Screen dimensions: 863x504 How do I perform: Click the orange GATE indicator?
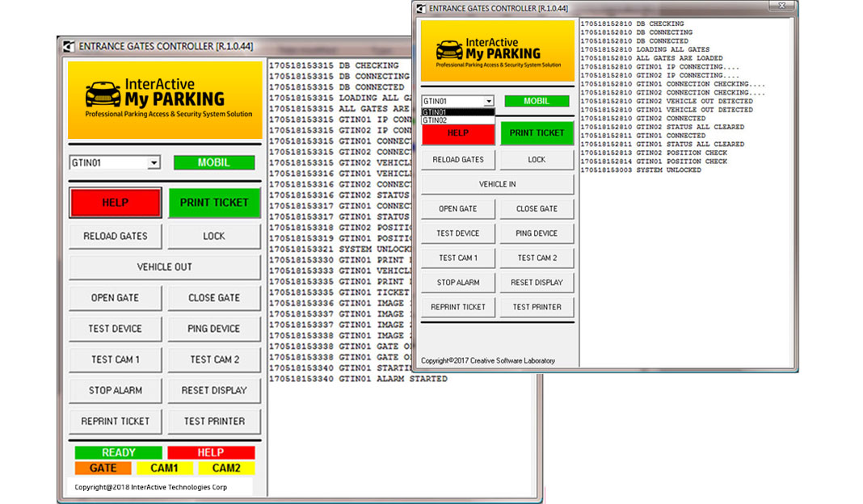103,468
